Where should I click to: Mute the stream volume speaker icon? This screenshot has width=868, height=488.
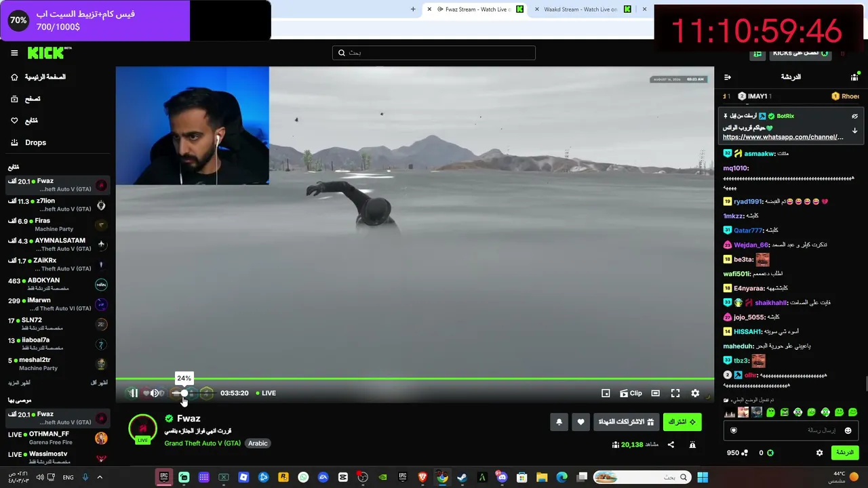pyautogui.click(x=155, y=393)
